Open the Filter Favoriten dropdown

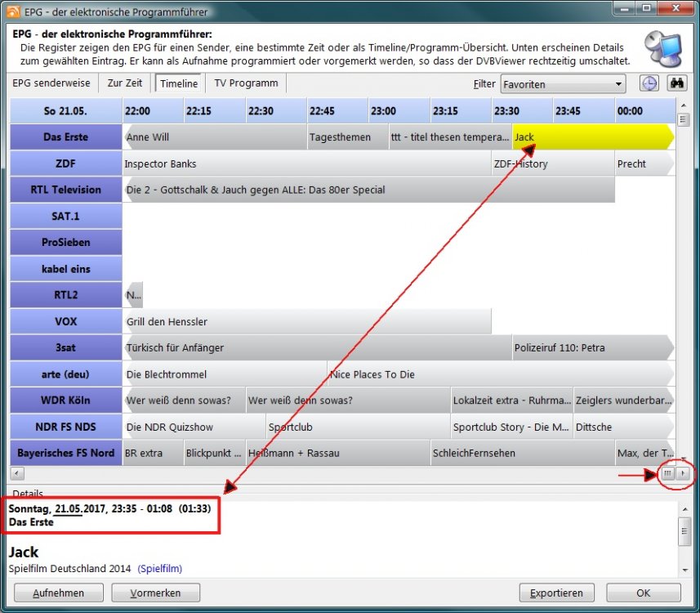[x=562, y=84]
